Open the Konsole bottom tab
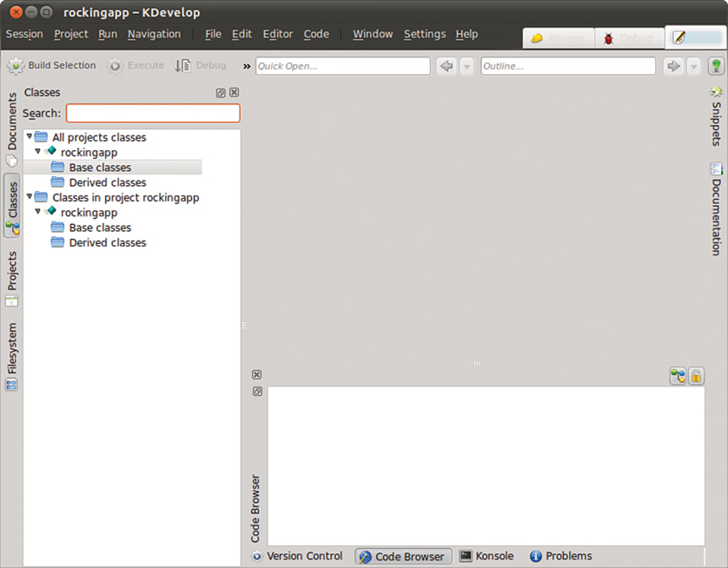The image size is (728, 568). (x=486, y=556)
